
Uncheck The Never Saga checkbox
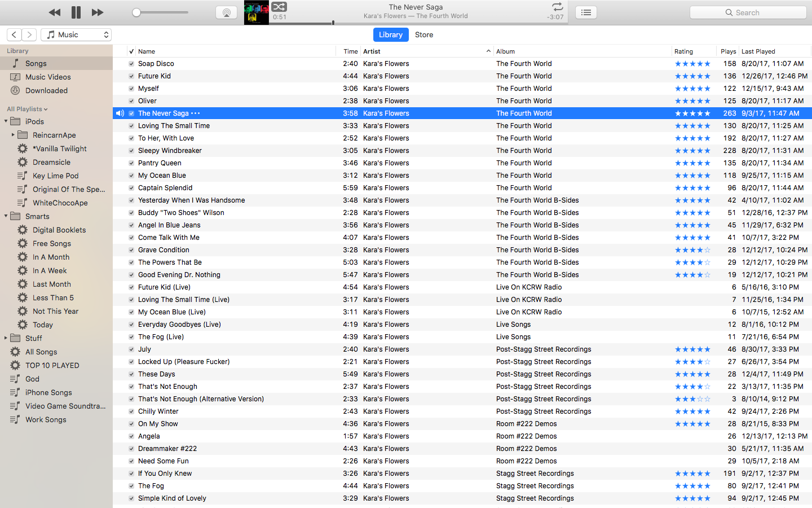(x=131, y=113)
